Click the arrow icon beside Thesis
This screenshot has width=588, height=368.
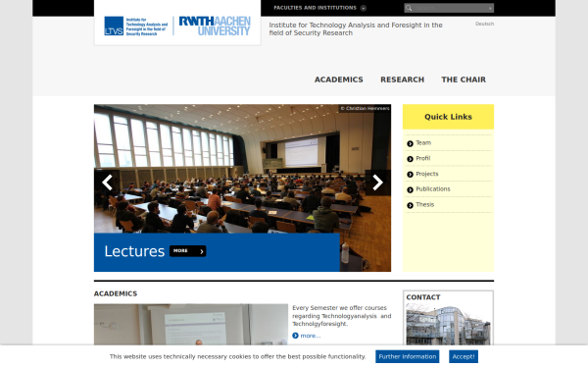pyautogui.click(x=410, y=205)
